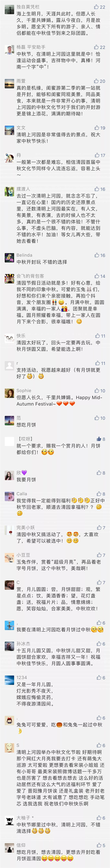Give a thumbs-up to 摆渡人's comment

[97, 189]
